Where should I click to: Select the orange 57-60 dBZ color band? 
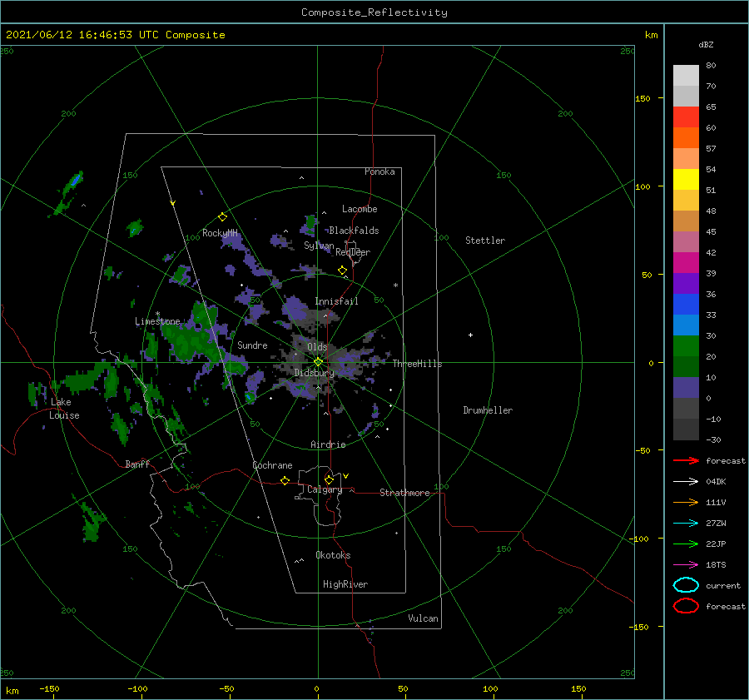(686, 137)
